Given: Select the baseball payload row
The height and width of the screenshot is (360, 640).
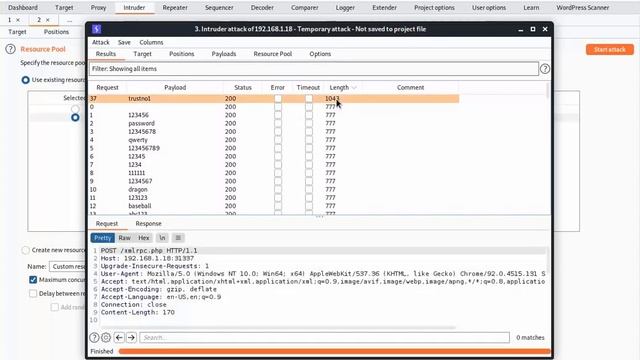Looking at the screenshot, I should pyautogui.click(x=274, y=206).
